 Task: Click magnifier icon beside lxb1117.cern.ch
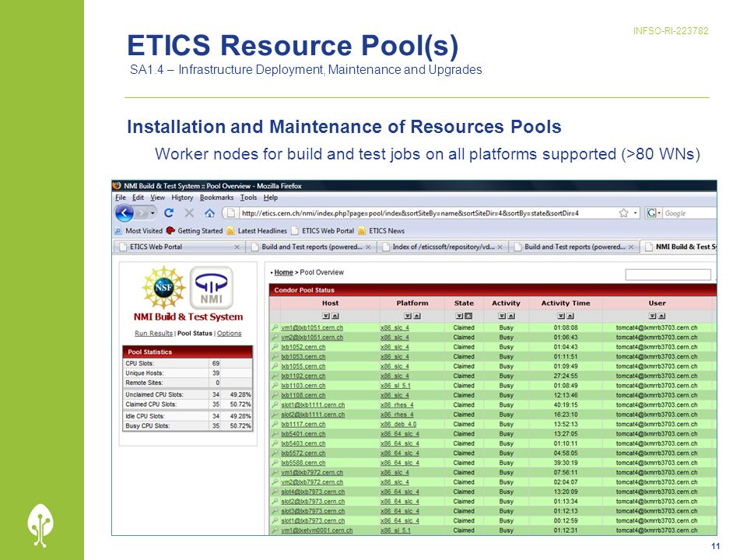tap(275, 424)
